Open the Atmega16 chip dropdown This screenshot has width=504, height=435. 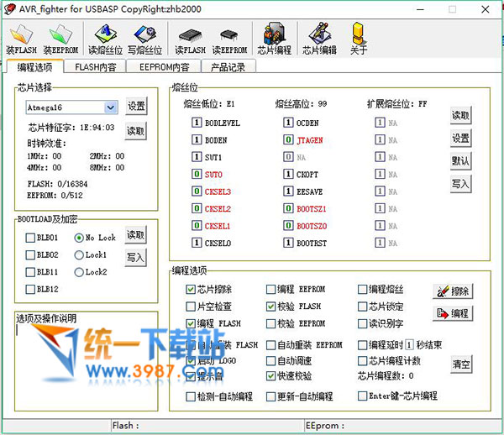[x=110, y=107]
